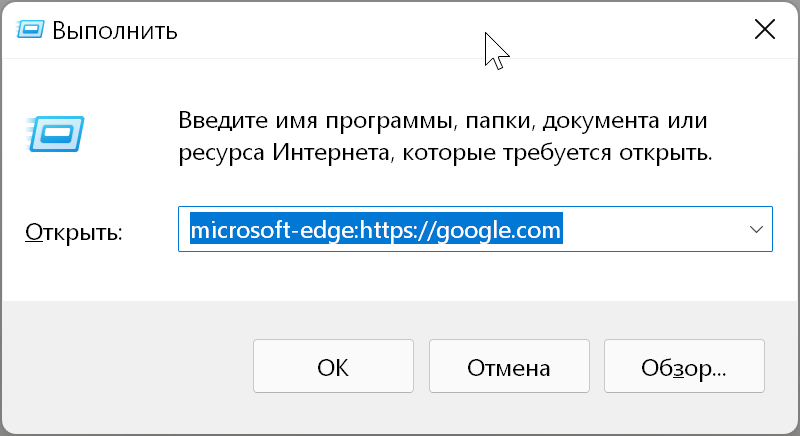Screen dimensions: 800x436
Task: Click the Выполнить window title text
Action: click(x=115, y=31)
